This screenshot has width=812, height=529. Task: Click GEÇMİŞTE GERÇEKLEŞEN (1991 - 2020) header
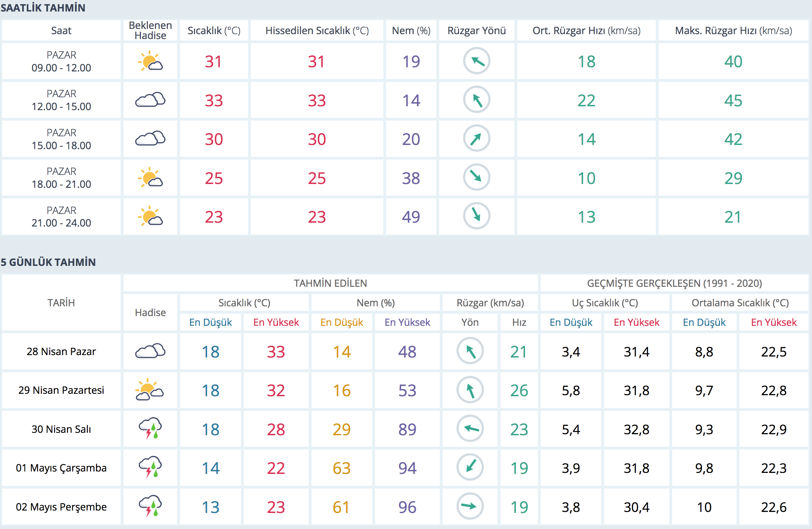point(674,283)
